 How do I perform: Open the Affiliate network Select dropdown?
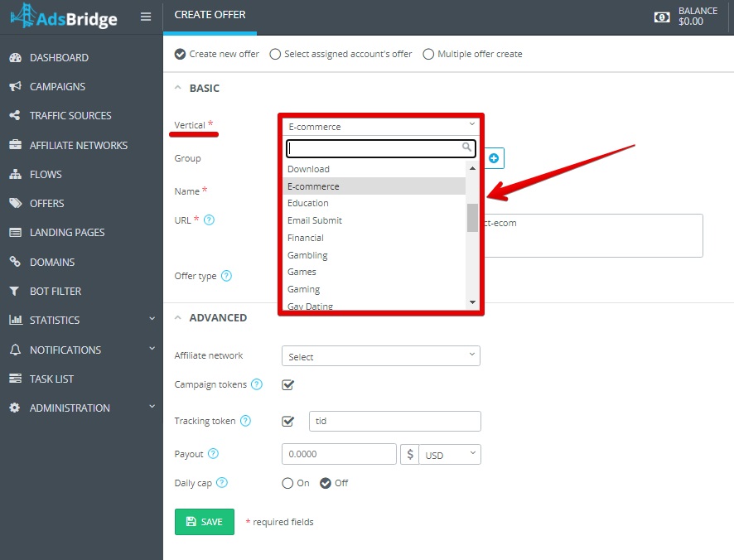click(381, 356)
